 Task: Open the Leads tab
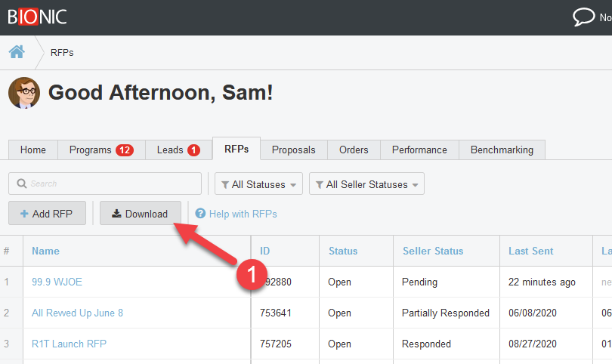point(178,150)
